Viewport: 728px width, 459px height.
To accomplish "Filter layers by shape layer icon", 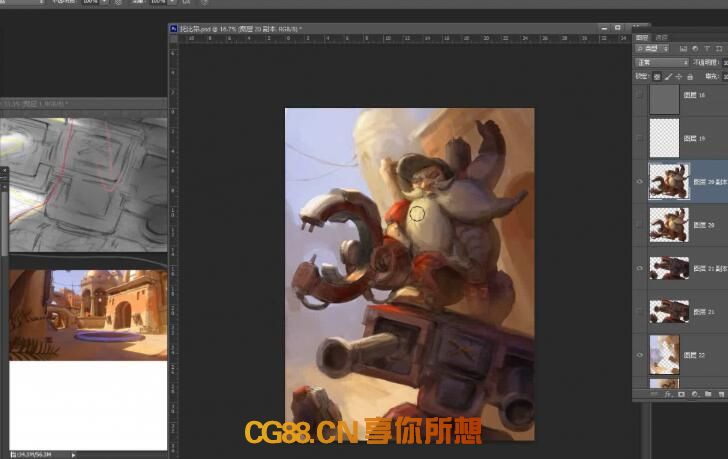I will point(719,49).
